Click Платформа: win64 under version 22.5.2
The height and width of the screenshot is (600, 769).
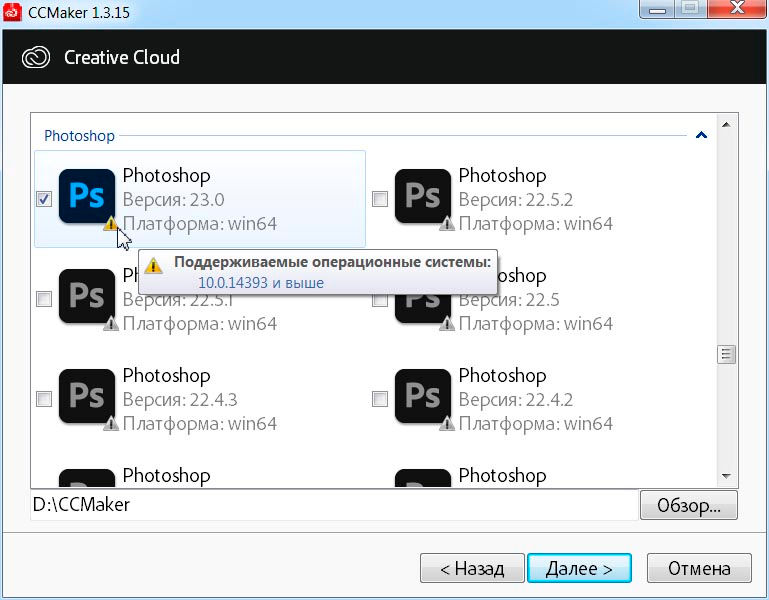click(536, 224)
